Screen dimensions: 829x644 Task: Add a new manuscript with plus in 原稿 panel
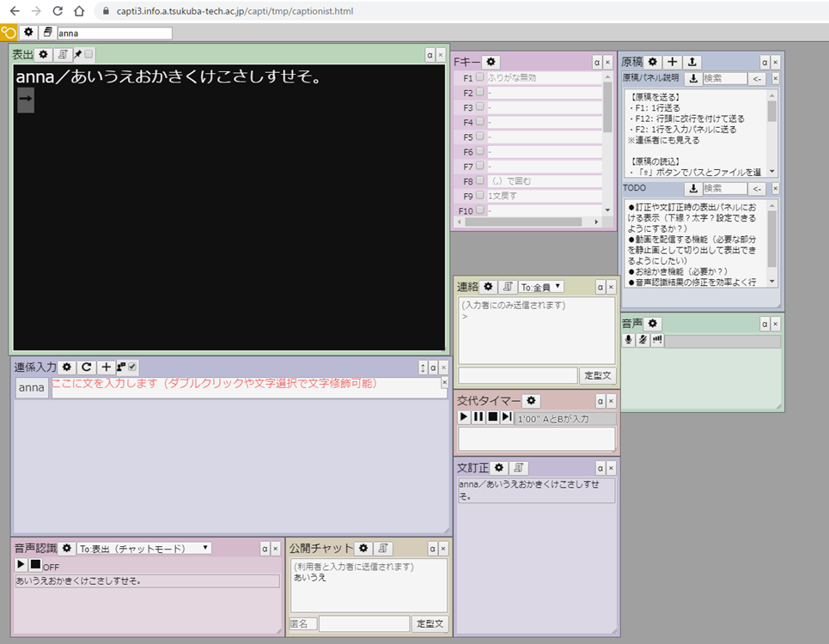point(672,62)
